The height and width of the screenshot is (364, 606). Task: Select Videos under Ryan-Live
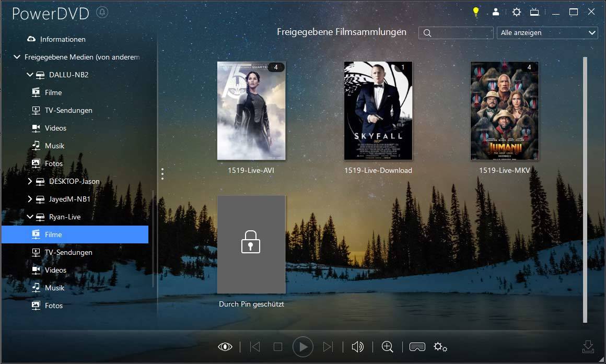click(x=55, y=270)
